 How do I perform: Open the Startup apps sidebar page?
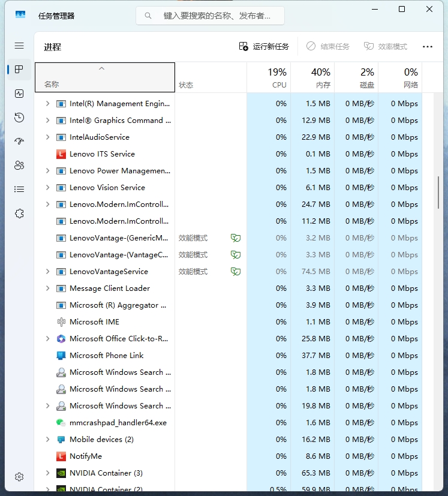(x=19, y=141)
